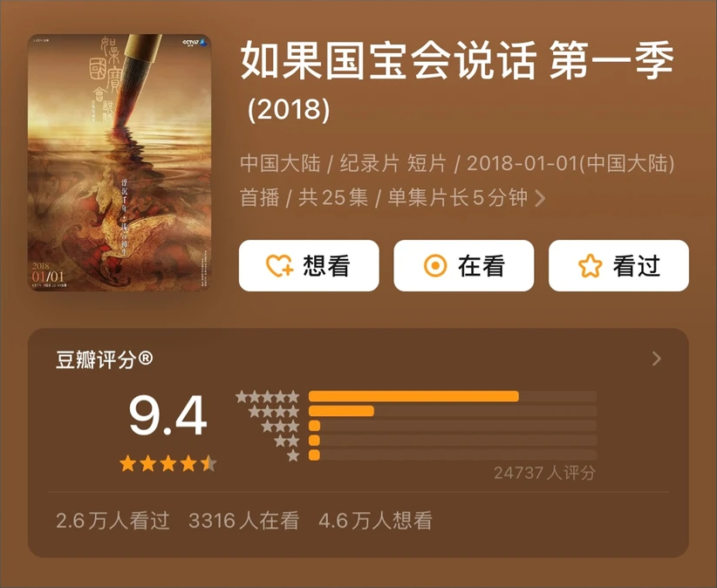Expand details via chevron after 单集片长5分钟
This screenshot has height=588, width=717.
point(540,198)
